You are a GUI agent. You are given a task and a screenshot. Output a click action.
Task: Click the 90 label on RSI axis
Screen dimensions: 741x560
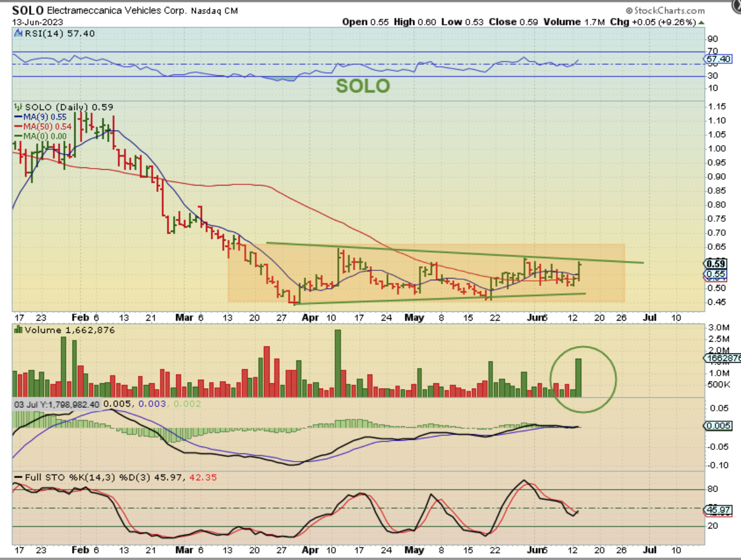point(712,39)
